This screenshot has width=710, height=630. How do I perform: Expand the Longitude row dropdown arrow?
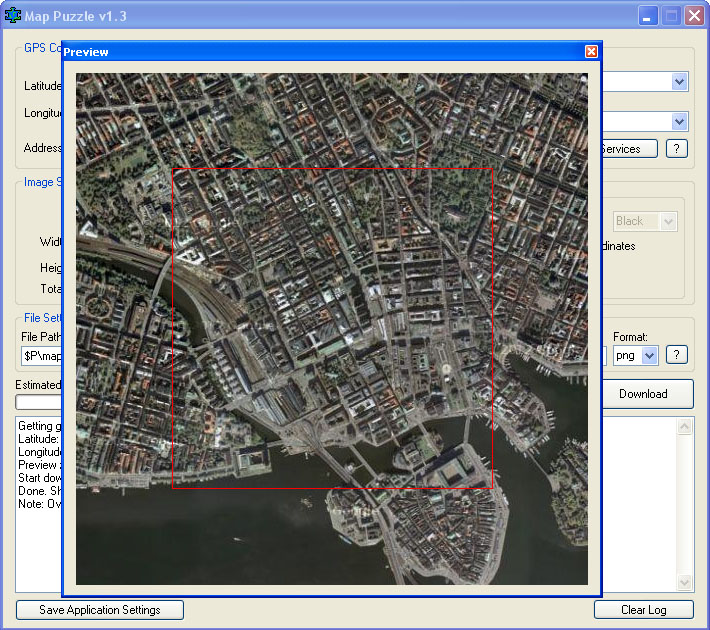point(679,121)
